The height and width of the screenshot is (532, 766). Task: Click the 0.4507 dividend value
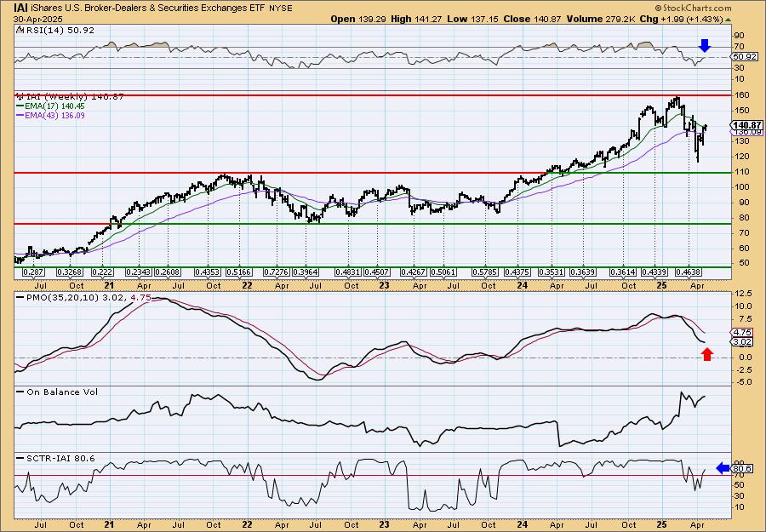pyautogui.click(x=377, y=272)
